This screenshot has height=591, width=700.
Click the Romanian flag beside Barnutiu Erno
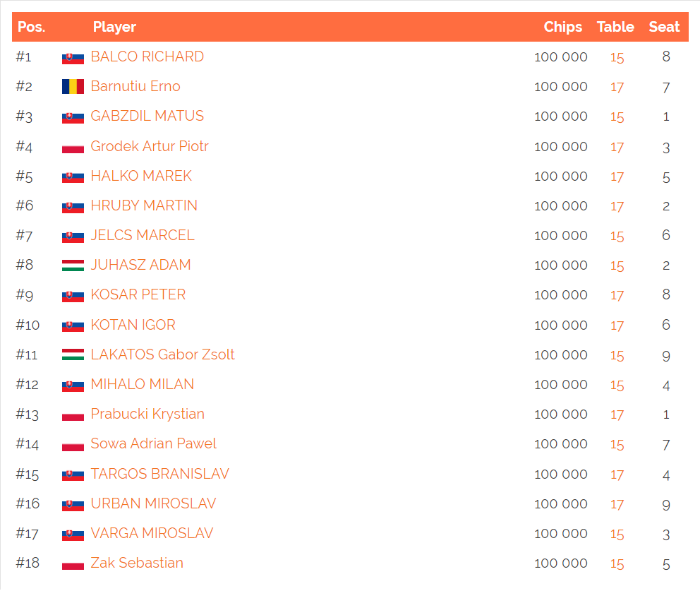point(73,87)
